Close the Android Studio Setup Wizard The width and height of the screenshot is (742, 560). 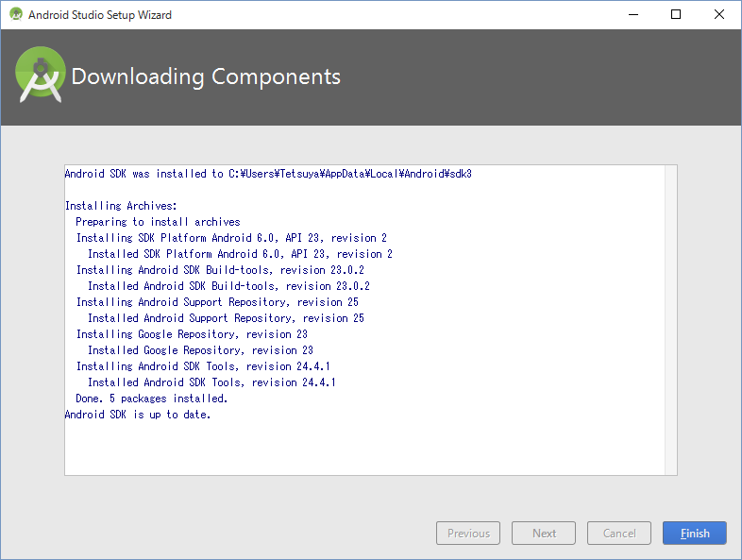click(x=718, y=15)
